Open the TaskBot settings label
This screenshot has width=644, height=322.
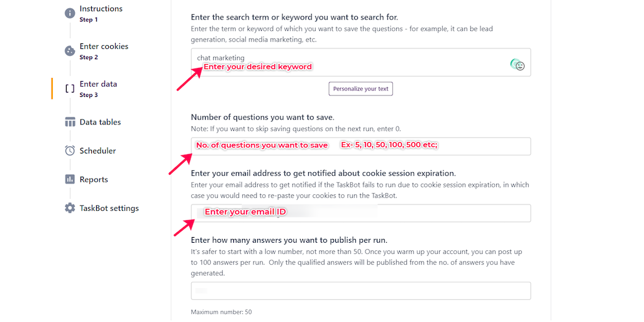[x=109, y=208]
